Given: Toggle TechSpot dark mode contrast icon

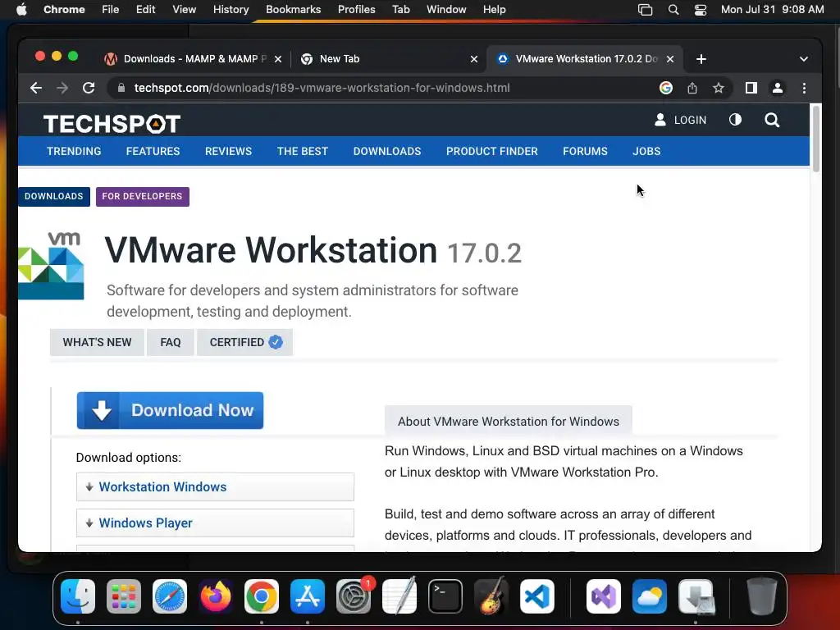Looking at the screenshot, I should click(736, 120).
